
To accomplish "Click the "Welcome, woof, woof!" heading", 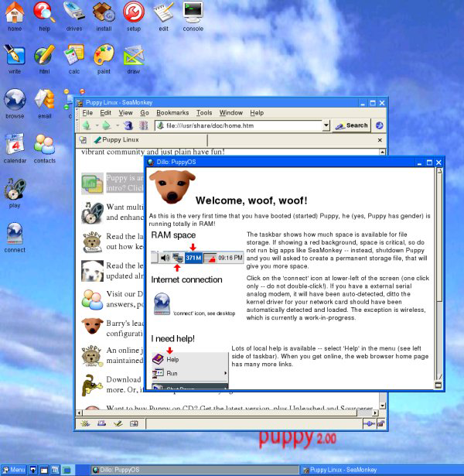I will 251,200.
